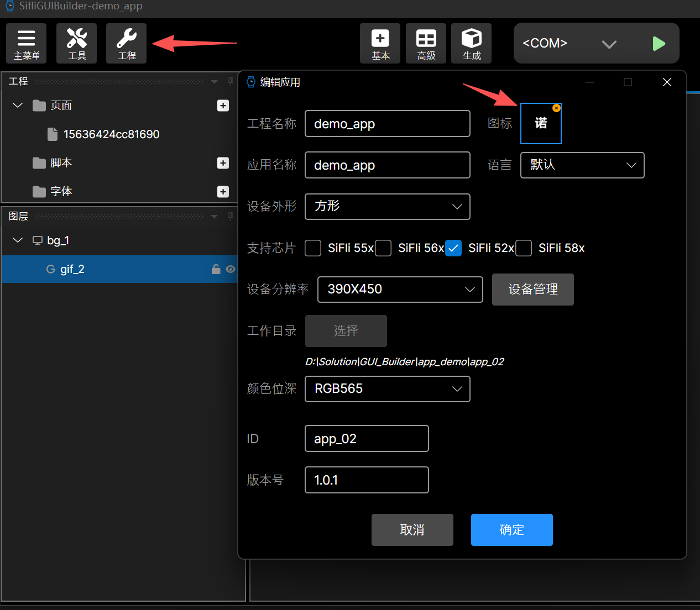This screenshot has width=700, height=610.
Task: Remove the app icon via its orange x badge
Action: click(x=556, y=108)
